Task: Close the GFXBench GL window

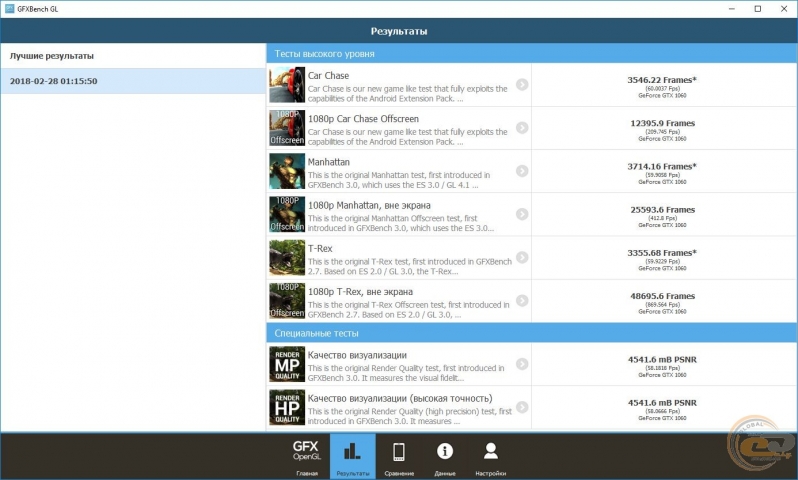Action: (x=784, y=9)
